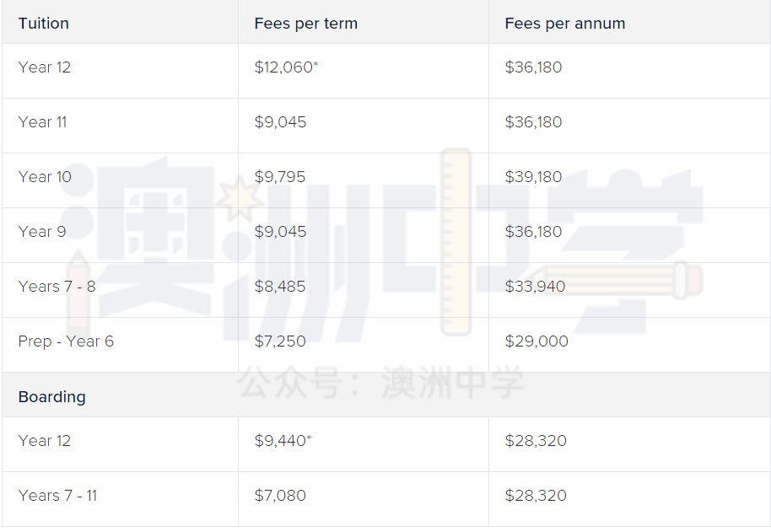Click the $33,940 annual fee cell

point(535,287)
